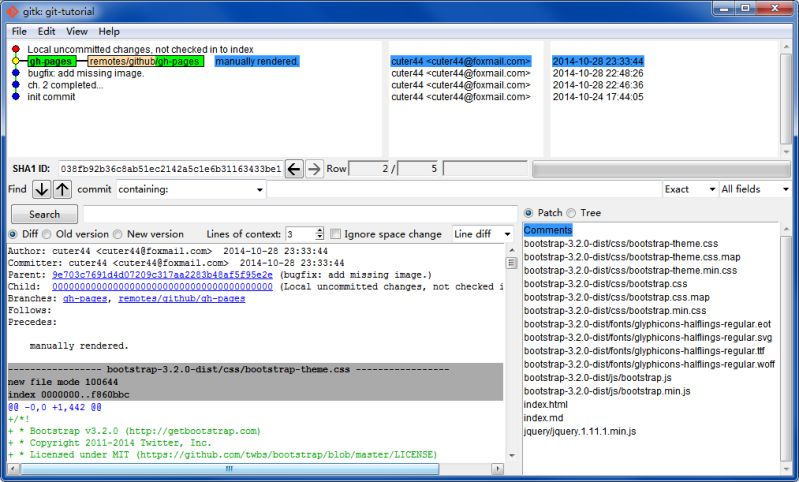This screenshot has height=482, width=799.
Task: Select jquery/jquery.1.11.1.min.js in the file list
Action: coord(580,431)
